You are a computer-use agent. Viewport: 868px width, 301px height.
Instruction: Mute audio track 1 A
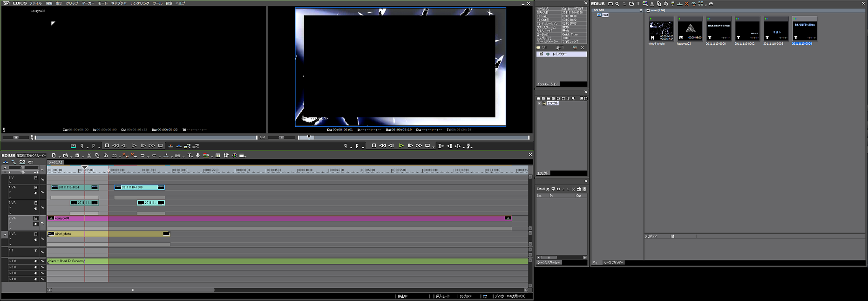click(35, 261)
